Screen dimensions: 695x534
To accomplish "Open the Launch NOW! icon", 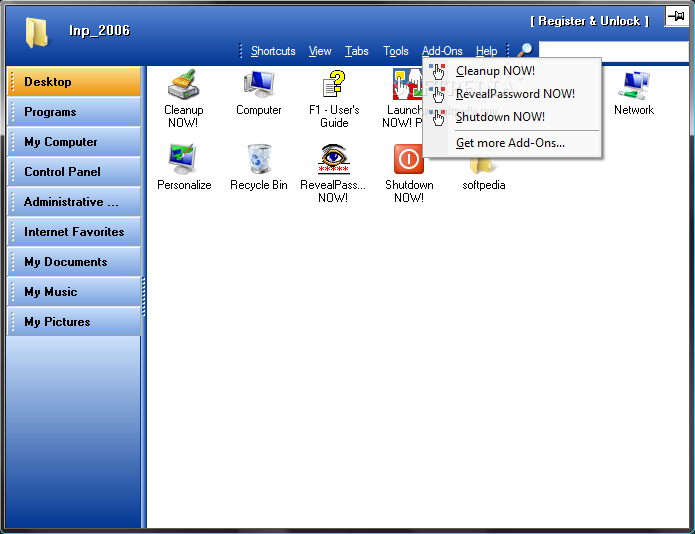I will (407, 84).
